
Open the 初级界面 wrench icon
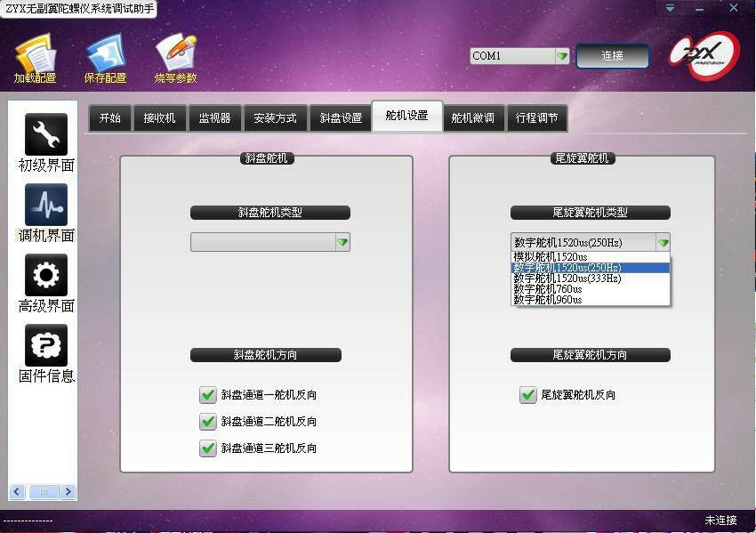(46, 134)
